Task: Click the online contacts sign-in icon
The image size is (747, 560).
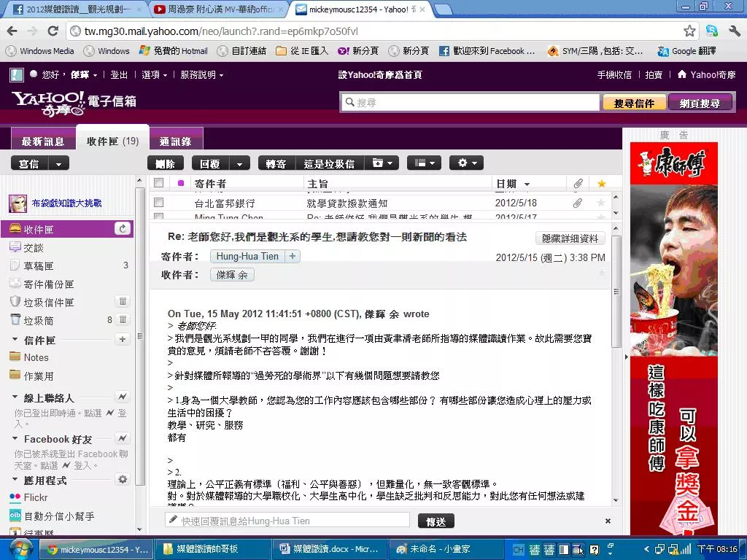Action: [123, 397]
